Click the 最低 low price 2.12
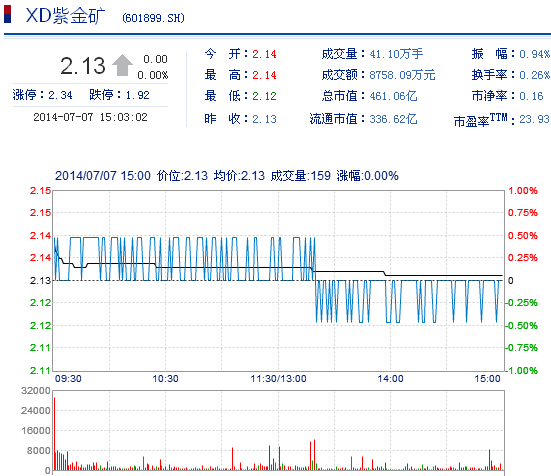The height and width of the screenshot is (476, 551). tap(264, 96)
